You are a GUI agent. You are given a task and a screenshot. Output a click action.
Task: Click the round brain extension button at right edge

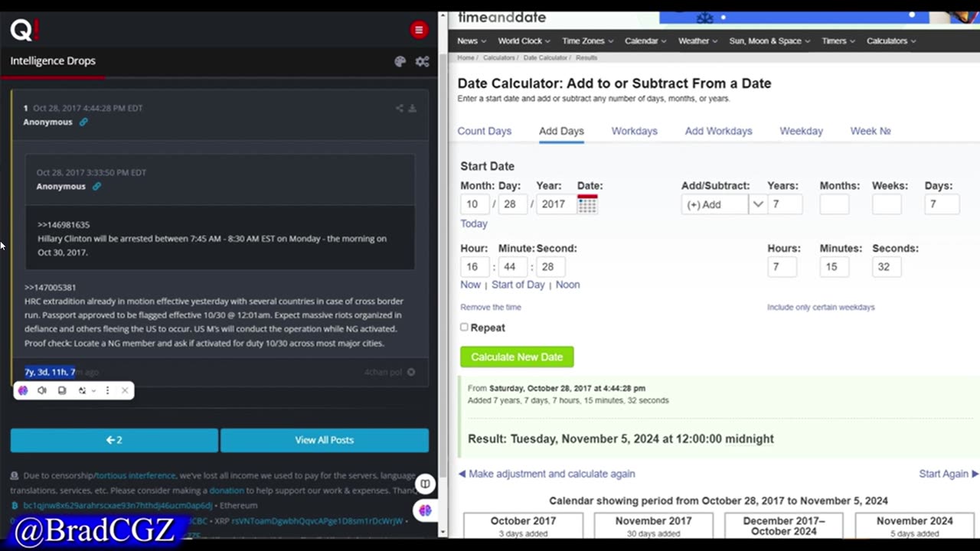[425, 510]
